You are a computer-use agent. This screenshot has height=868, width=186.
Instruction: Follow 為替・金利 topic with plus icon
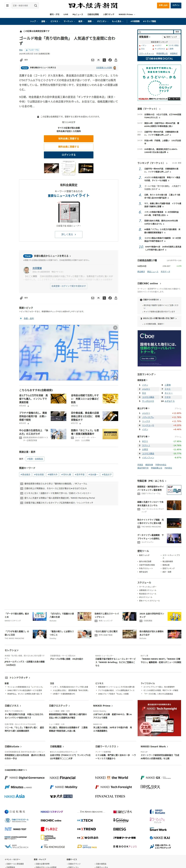(x=21, y=318)
